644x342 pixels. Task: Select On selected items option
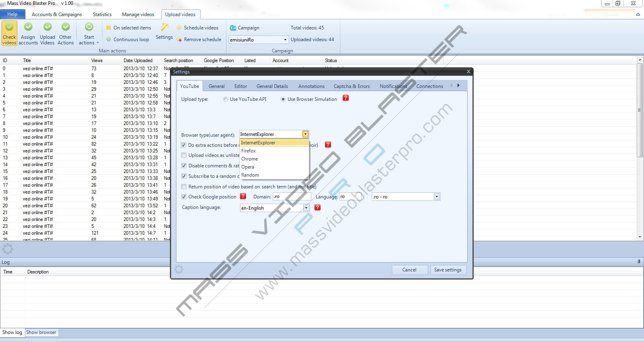[128, 28]
